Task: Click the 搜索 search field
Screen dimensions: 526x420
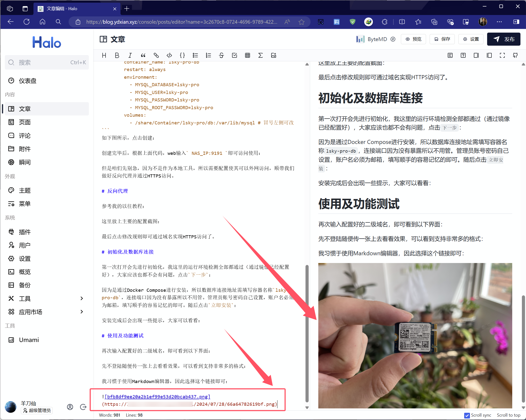Action: 47,63
